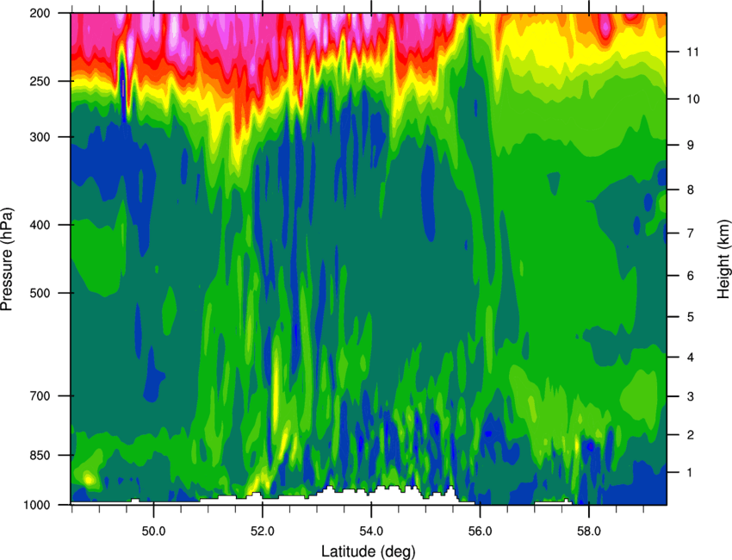Pick the 10 km height label
732x560 pixels.
[693, 99]
